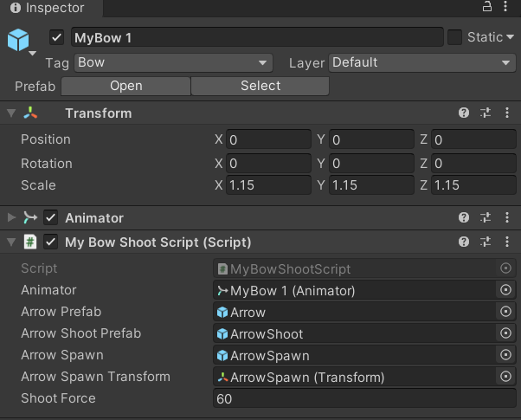Enable the Static checkbox
Image resolution: width=521 pixels, height=420 pixels.
454,37
